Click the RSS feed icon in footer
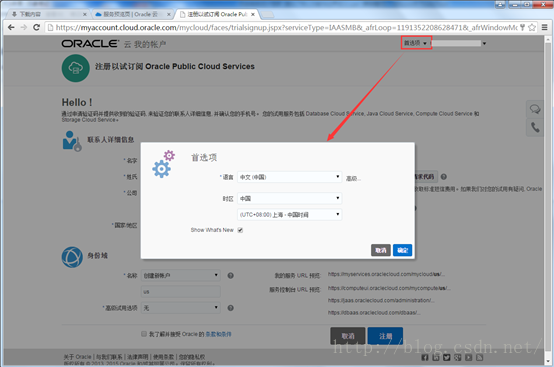This screenshot has height=367, width=554. (x=479, y=357)
